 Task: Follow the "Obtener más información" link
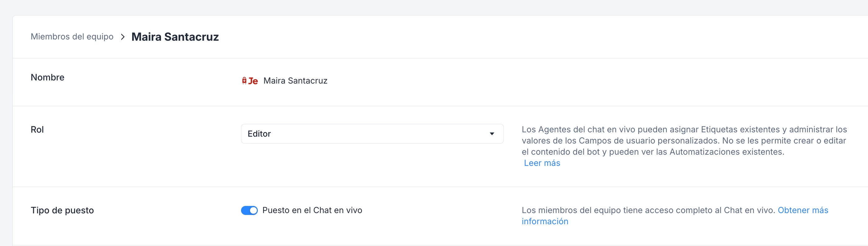pos(803,210)
